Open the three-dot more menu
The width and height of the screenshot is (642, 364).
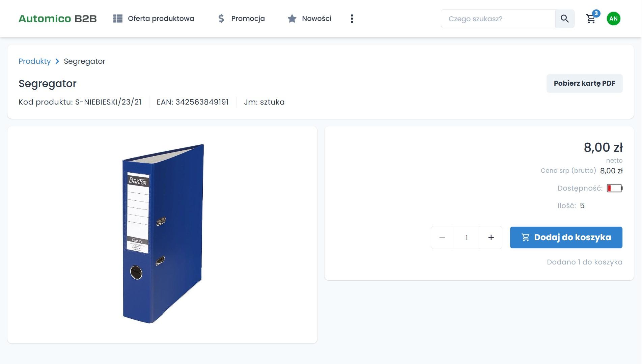[x=352, y=19]
